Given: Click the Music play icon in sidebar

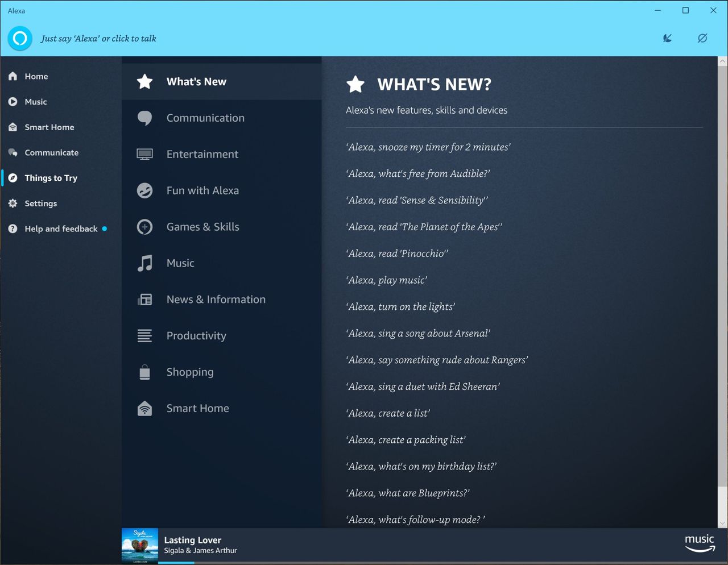Looking at the screenshot, I should point(13,102).
